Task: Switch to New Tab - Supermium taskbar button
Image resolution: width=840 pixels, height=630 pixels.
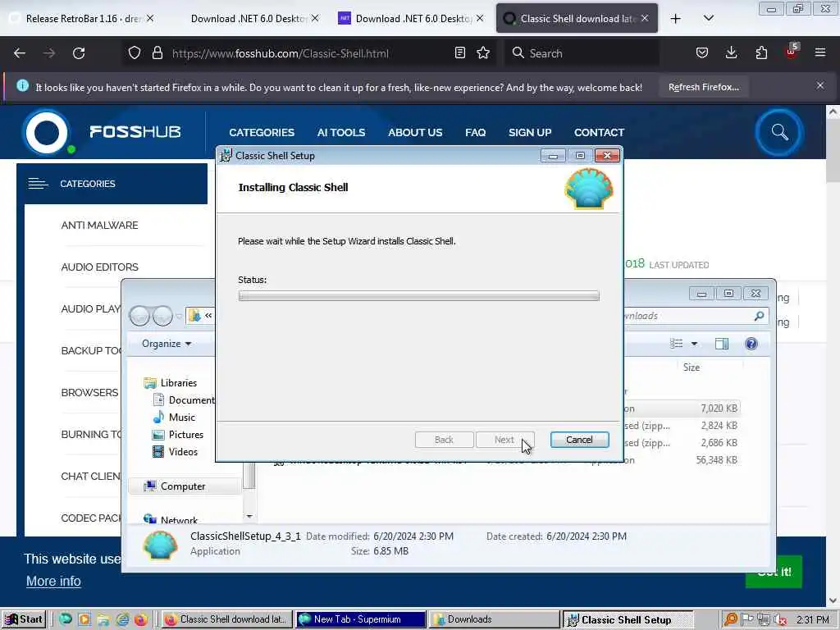Action: pos(360,619)
